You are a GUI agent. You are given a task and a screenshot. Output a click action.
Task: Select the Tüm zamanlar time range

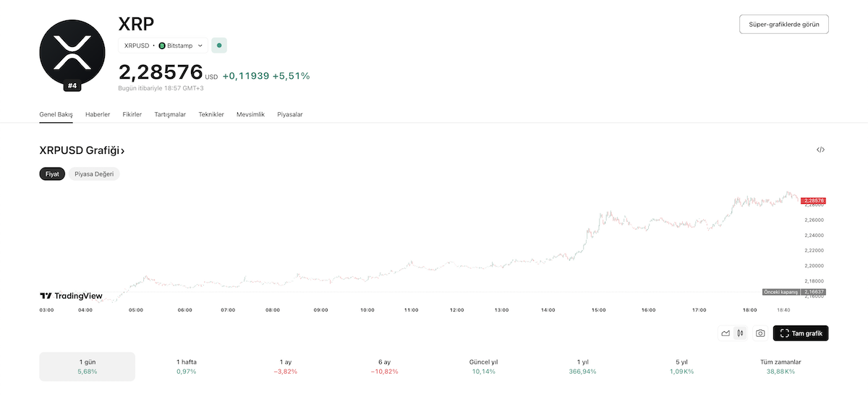[780, 366]
